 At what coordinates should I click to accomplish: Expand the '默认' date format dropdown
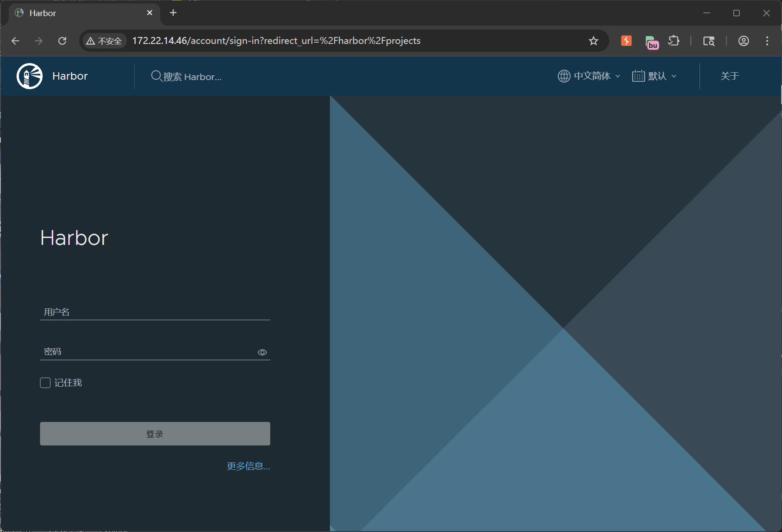tap(654, 76)
